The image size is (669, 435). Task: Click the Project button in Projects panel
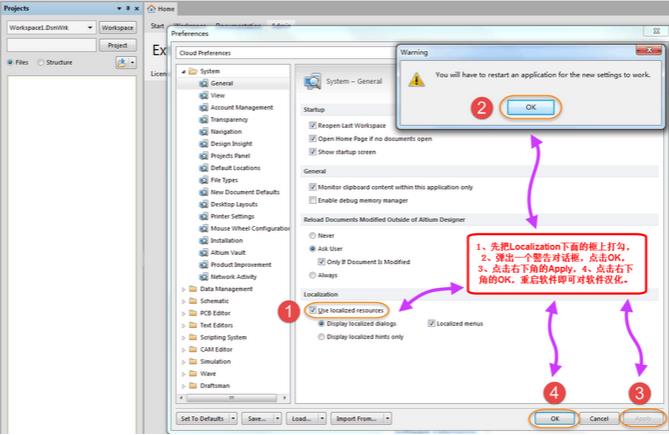coord(117,45)
